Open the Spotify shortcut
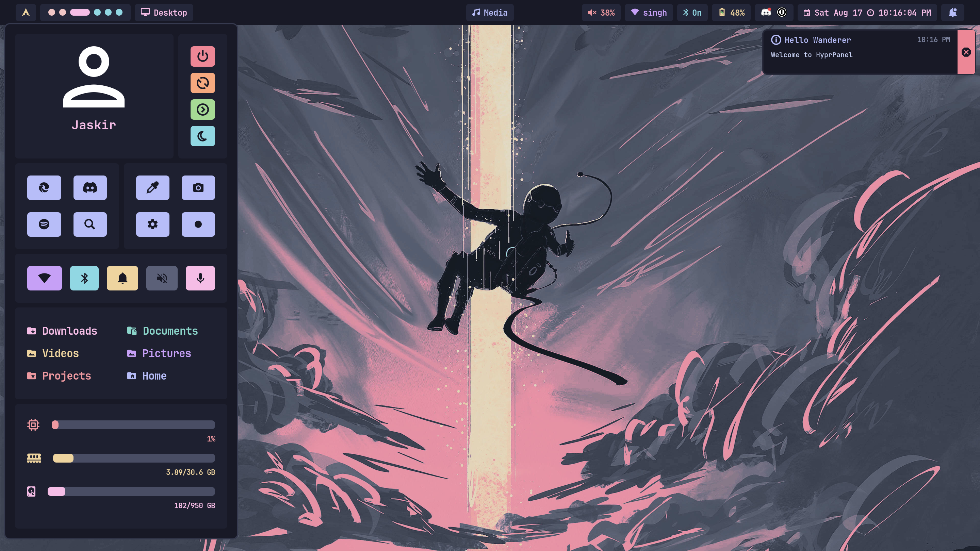 [x=44, y=224]
